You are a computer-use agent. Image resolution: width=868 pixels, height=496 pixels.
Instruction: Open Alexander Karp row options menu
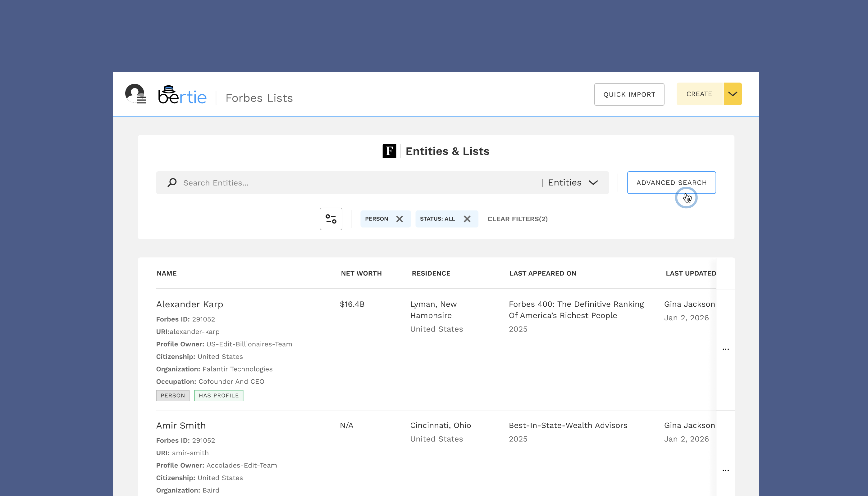725,349
